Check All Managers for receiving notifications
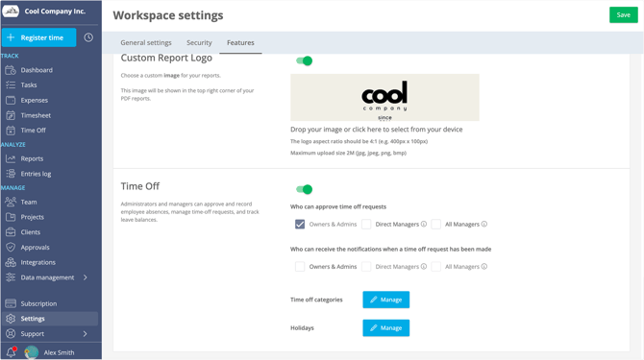Image resolution: width=644 pixels, height=360 pixels. coord(436,267)
